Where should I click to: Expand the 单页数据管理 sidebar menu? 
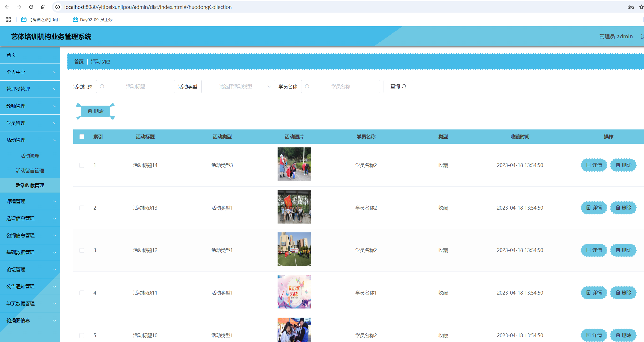[x=30, y=304]
